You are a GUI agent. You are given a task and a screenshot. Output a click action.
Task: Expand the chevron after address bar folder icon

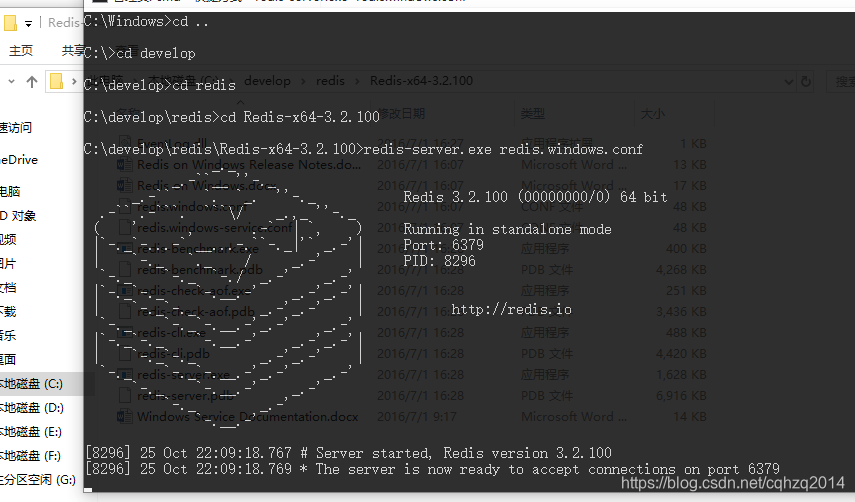coord(74,82)
